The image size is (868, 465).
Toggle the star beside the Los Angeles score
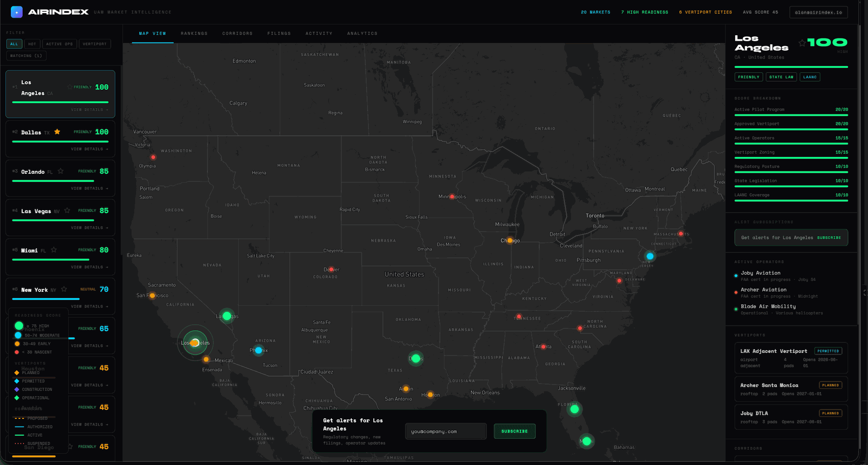802,43
